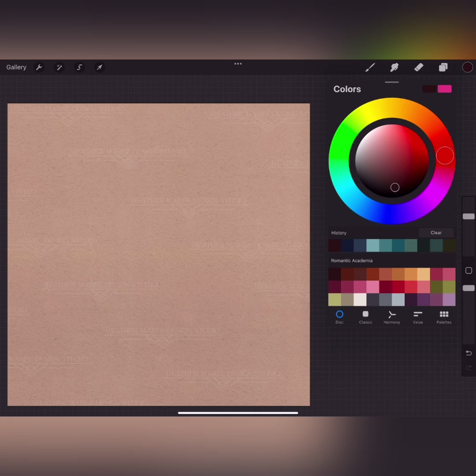Screen dimensions: 476x476
Task: Tap the three-dot multitasking menu
Action: tap(238, 64)
